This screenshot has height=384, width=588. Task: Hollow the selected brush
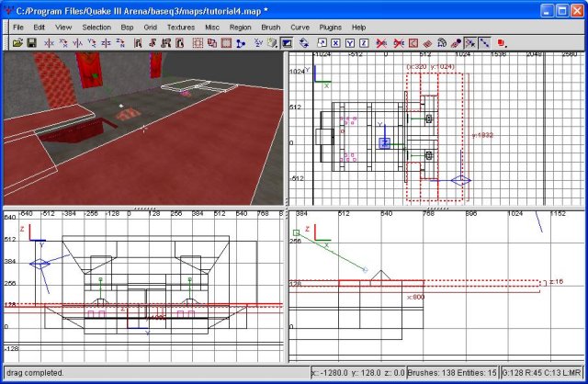[x=226, y=43]
